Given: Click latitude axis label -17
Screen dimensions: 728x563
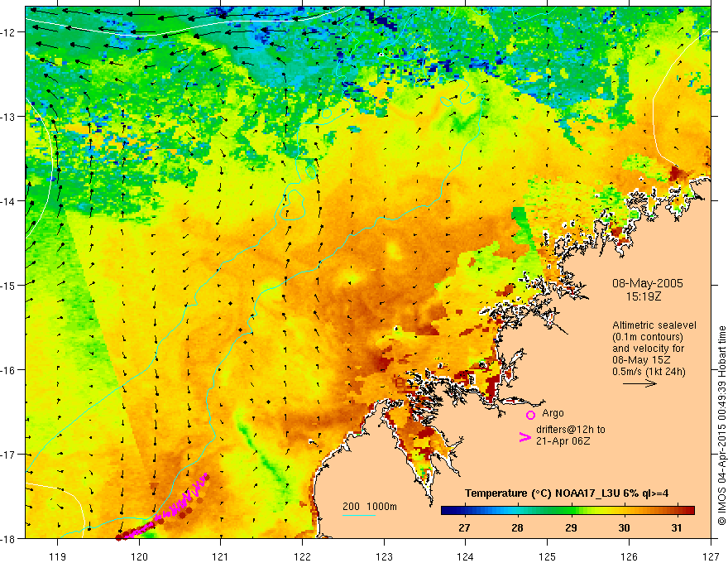Looking at the screenshot, I should click(9, 455).
